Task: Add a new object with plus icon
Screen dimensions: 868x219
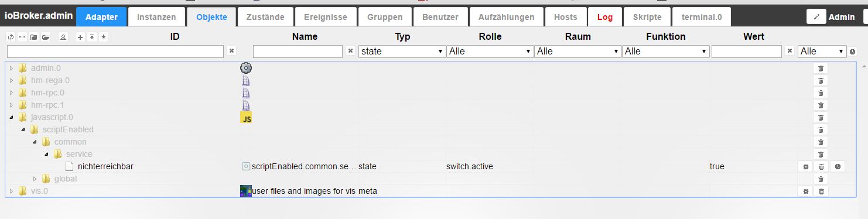Action: [x=80, y=37]
